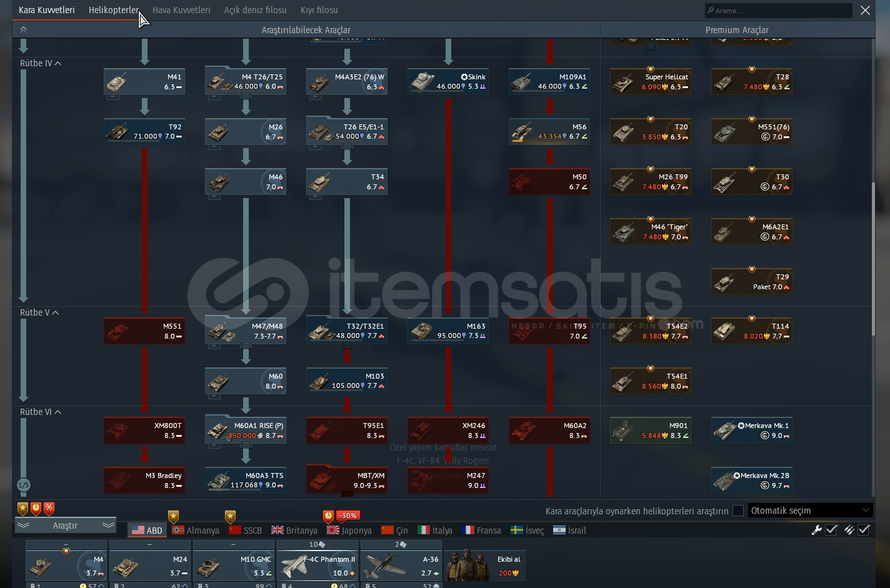Select the T29 Paket premium tank
Viewport: 890px width, 588px height.
point(752,282)
